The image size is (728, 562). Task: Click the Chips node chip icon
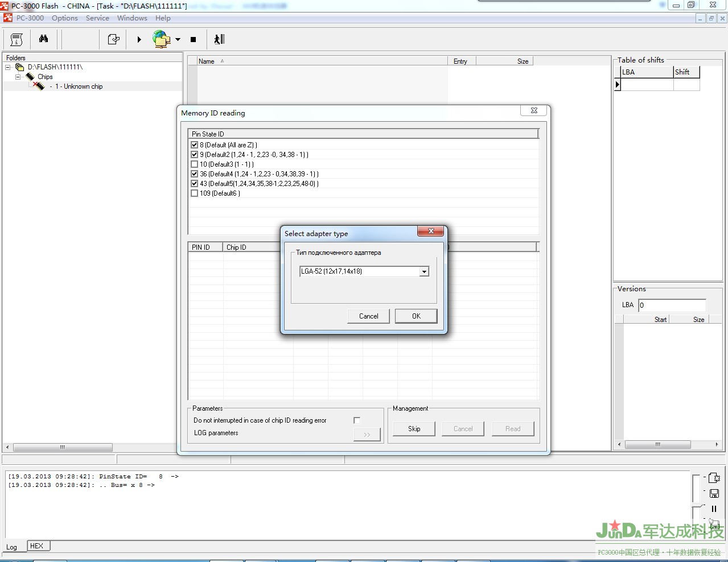(x=30, y=77)
